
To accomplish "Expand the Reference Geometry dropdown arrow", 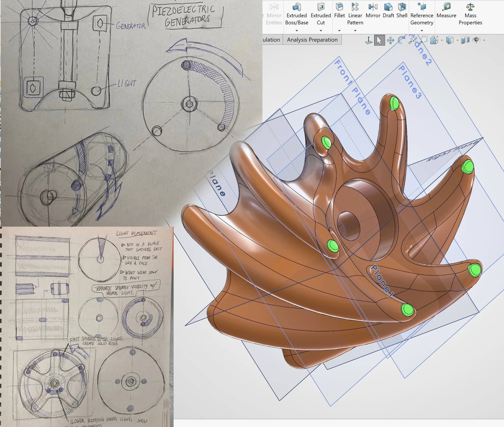I will tap(422, 31).
